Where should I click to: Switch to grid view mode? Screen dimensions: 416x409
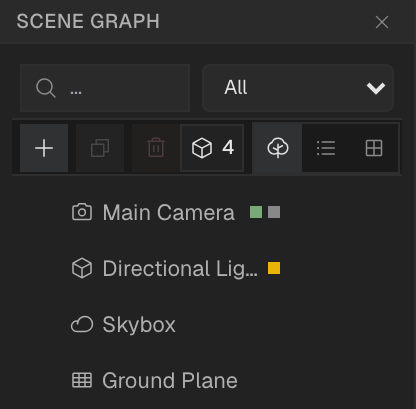(374, 148)
